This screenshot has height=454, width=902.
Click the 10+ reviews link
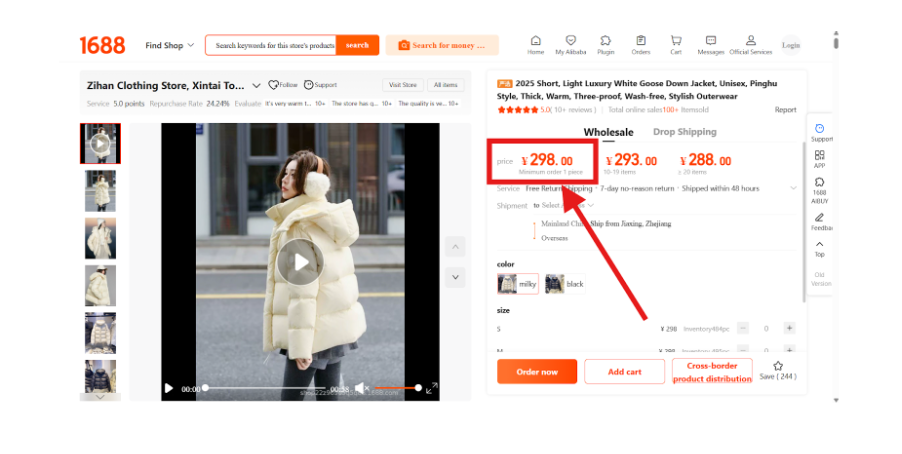[574, 110]
